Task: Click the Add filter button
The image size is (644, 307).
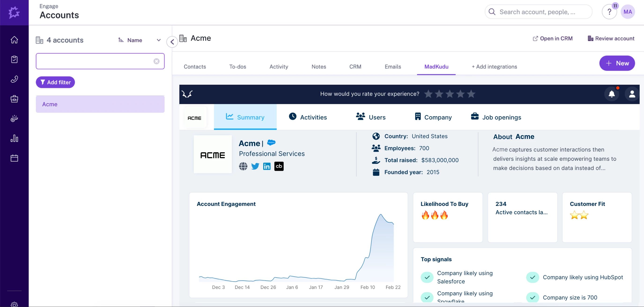Action: (55, 82)
